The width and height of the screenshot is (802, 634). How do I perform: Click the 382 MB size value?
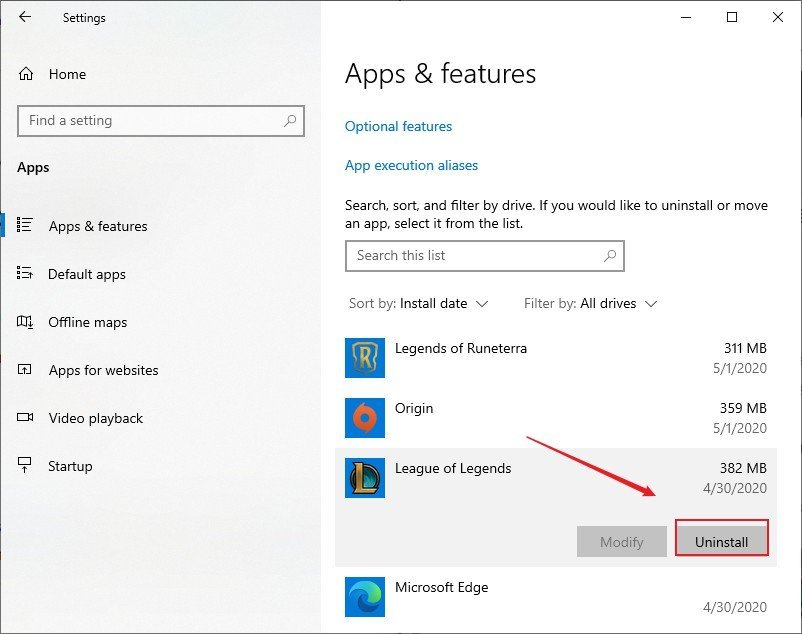point(743,468)
